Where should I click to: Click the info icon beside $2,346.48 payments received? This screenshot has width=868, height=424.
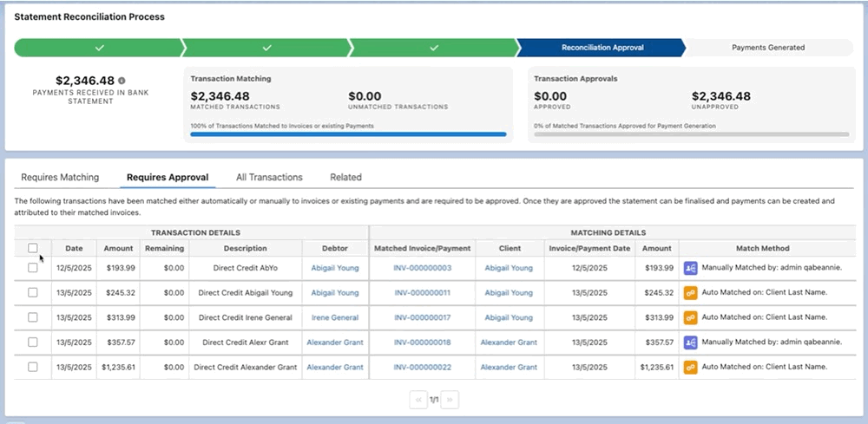(122, 81)
